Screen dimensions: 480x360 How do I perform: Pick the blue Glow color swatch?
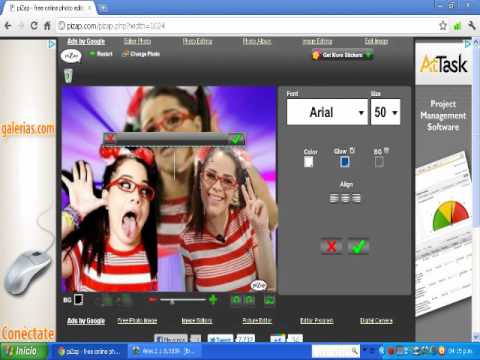click(x=345, y=162)
